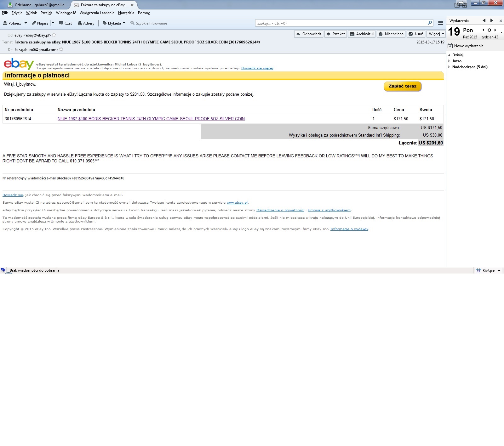Expand Nadchodzące (5 dni) events group
The image size is (504, 446).
[449, 67]
